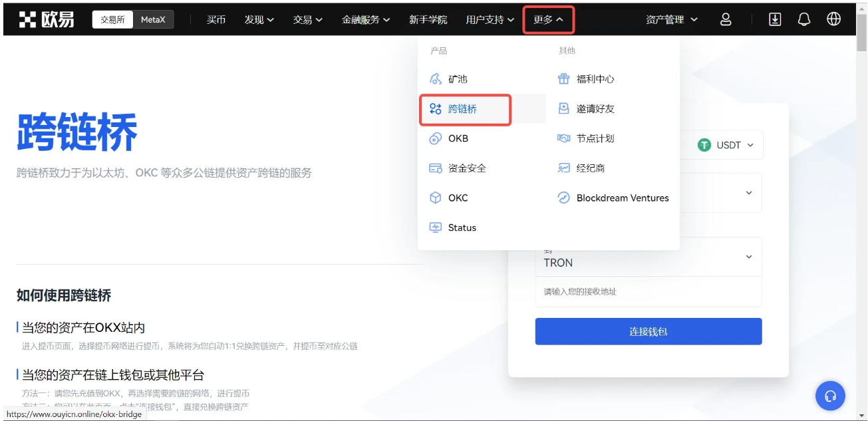Click the 矿池 mining pool icon
The height and width of the screenshot is (421, 868).
click(x=436, y=79)
